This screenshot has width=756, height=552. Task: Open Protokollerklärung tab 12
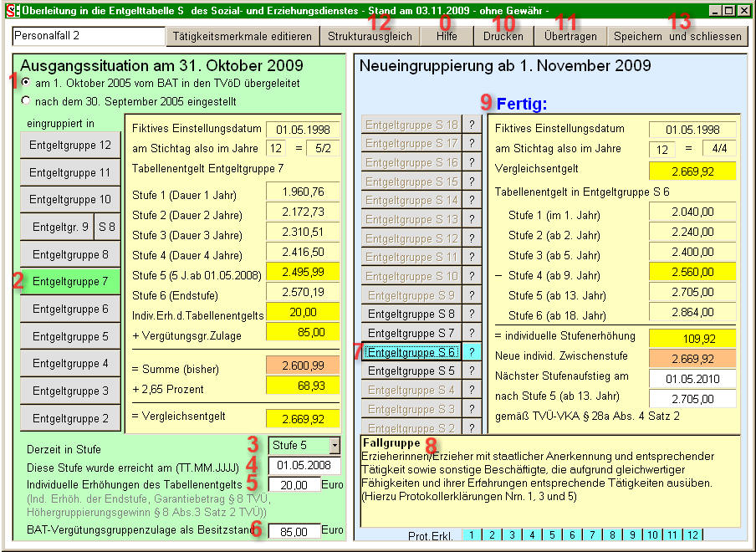pos(692,535)
